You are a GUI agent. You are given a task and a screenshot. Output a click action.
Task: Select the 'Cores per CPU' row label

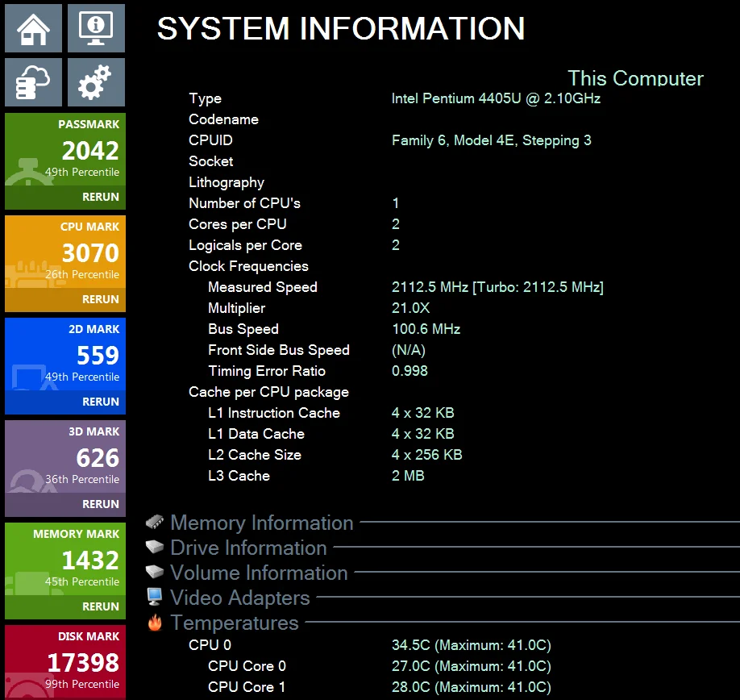tap(237, 224)
